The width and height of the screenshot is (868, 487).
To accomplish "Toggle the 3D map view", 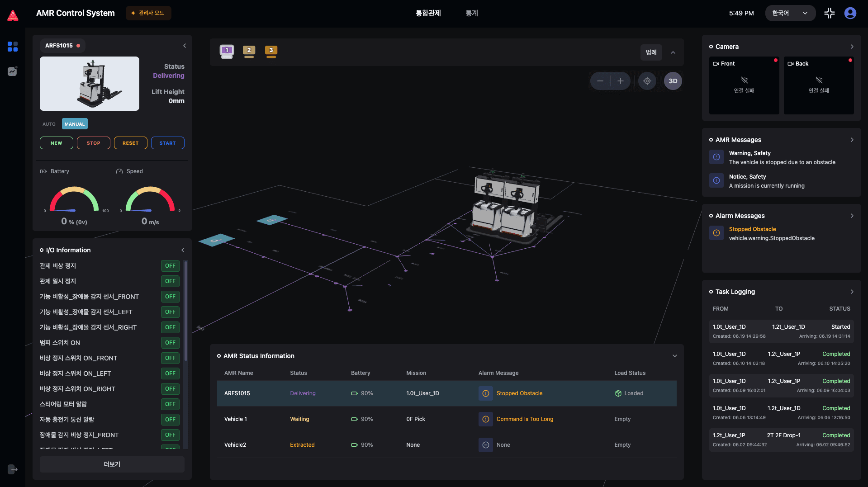I will click(673, 81).
